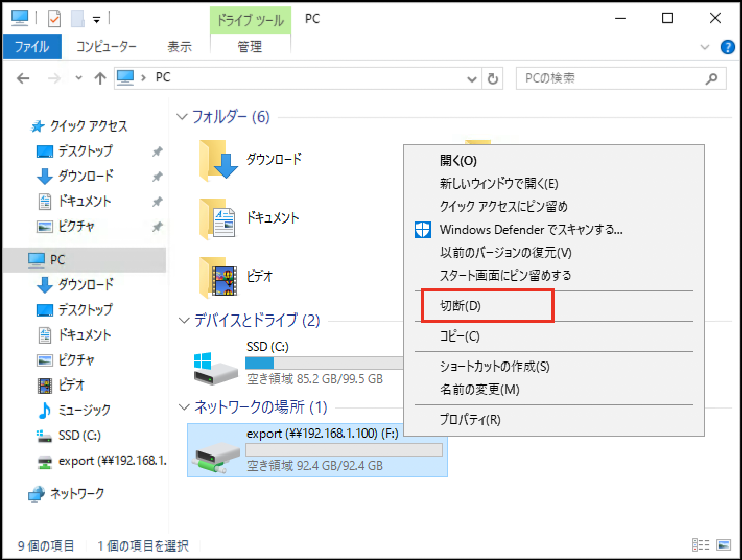Click the ファイル tab

32,46
